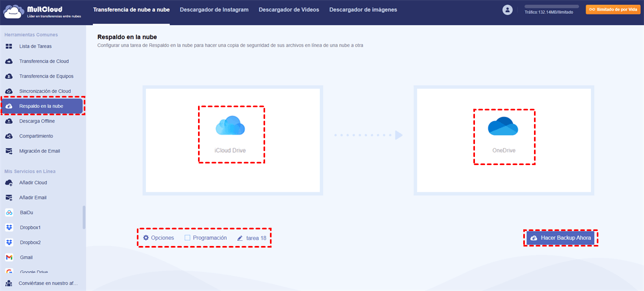Click the Descarga Offline label

37,121
